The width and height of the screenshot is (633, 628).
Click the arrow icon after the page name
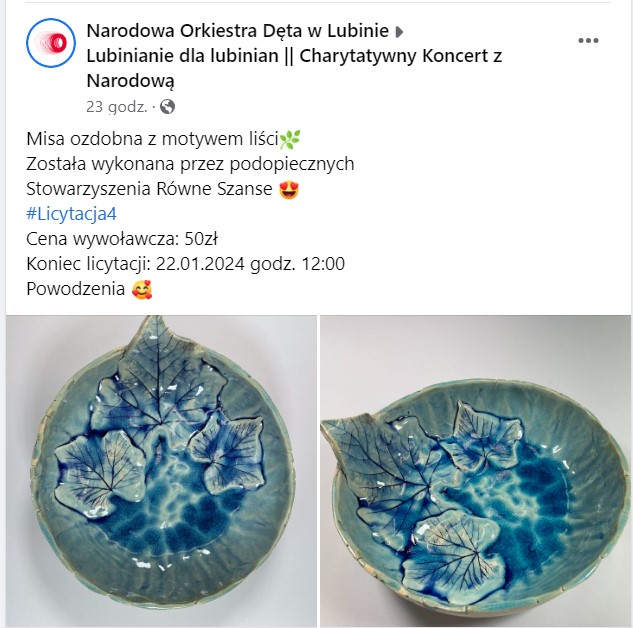point(399,31)
